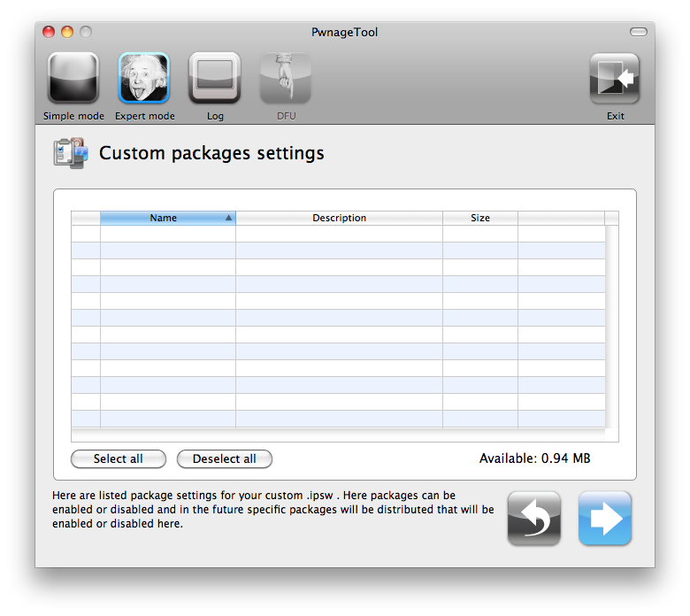Click Deselect all button
Image resolution: width=690 pixels, height=616 pixels.
pyautogui.click(x=225, y=458)
